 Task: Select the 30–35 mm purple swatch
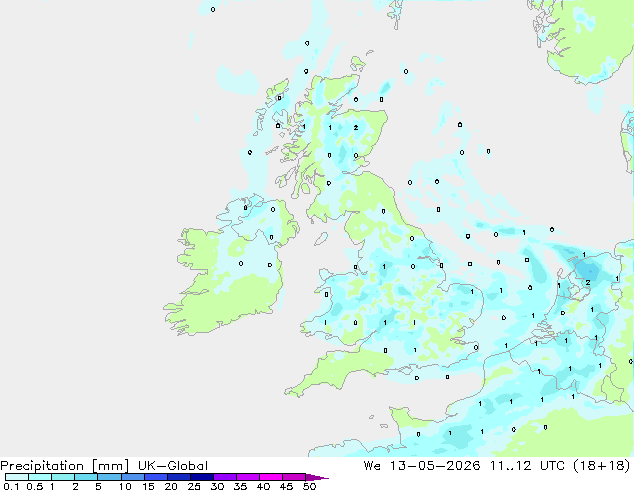pyautogui.click(x=225, y=477)
